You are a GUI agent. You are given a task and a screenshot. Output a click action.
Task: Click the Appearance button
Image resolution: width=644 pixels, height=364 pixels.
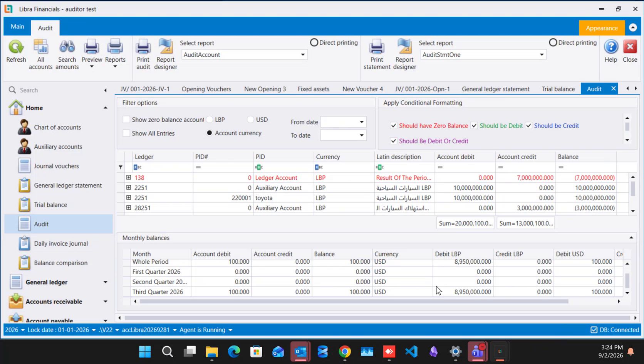point(602,28)
